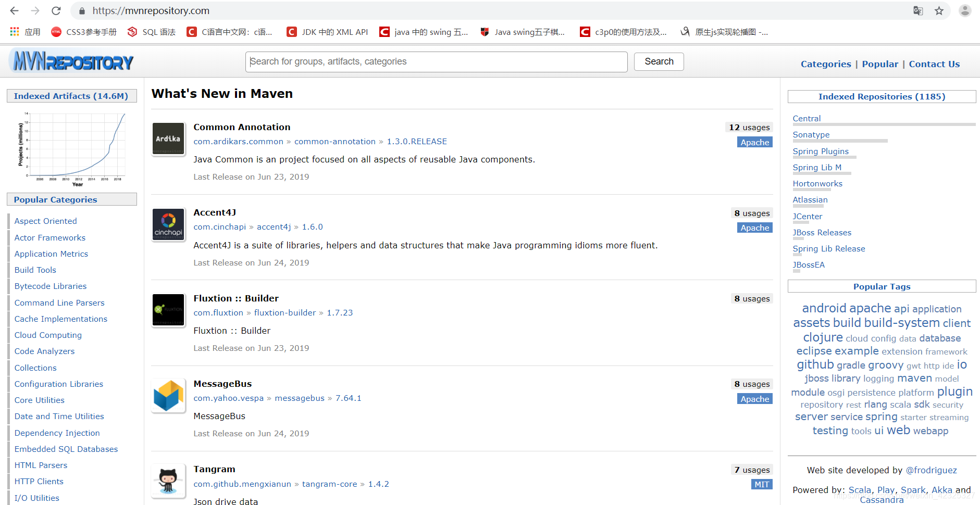Screen dimensions: 980x505
Task: Open Actor Frameworks category
Action: [49, 238]
